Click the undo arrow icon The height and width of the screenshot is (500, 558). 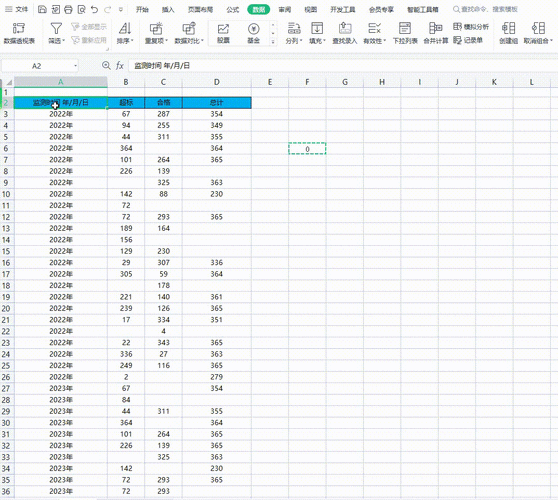pyautogui.click(x=94, y=10)
